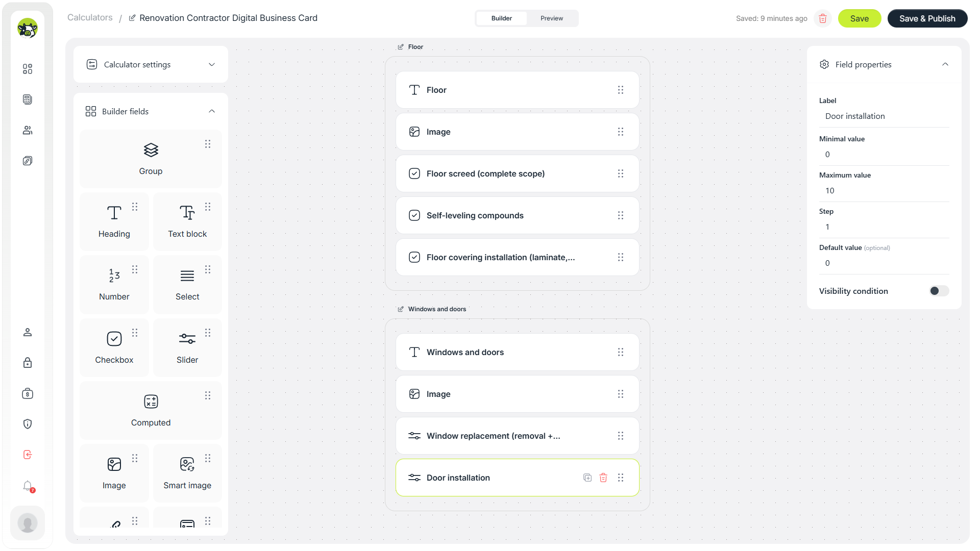Open the calculators icon in sidebar
Screen dimensions: 980x551
[x=28, y=99]
